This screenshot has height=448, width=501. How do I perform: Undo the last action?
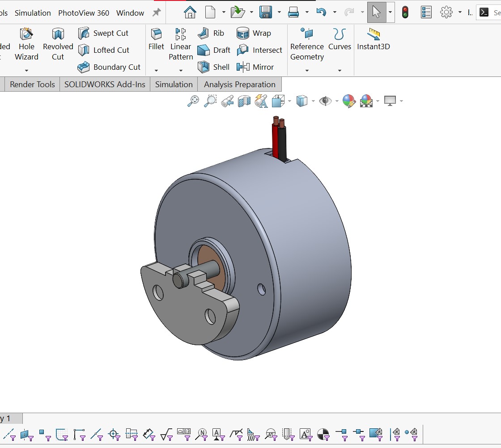click(x=321, y=13)
